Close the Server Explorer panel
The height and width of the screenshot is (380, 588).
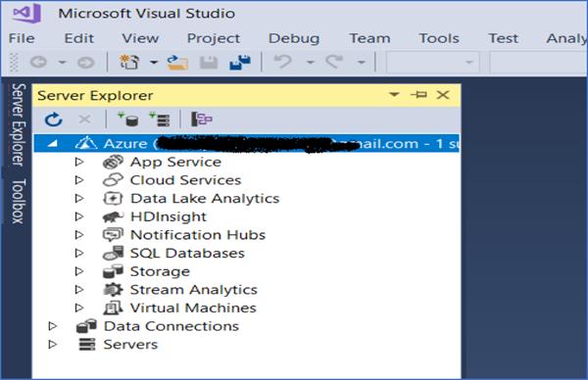click(x=443, y=94)
